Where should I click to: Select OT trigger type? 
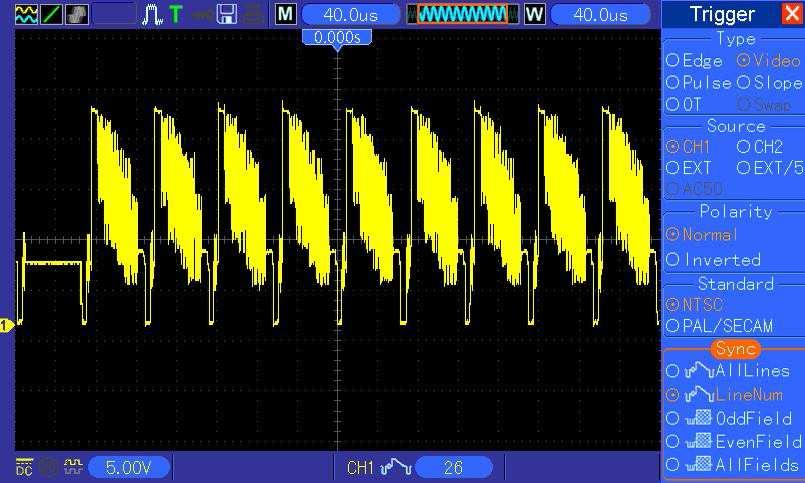click(x=684, y=104)
